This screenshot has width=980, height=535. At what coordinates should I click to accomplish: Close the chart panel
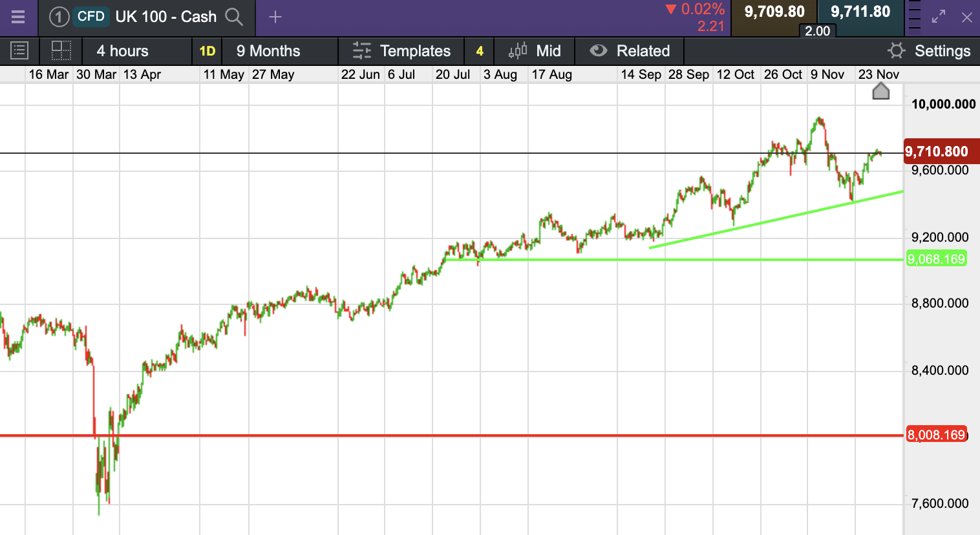tap(967, 17)
